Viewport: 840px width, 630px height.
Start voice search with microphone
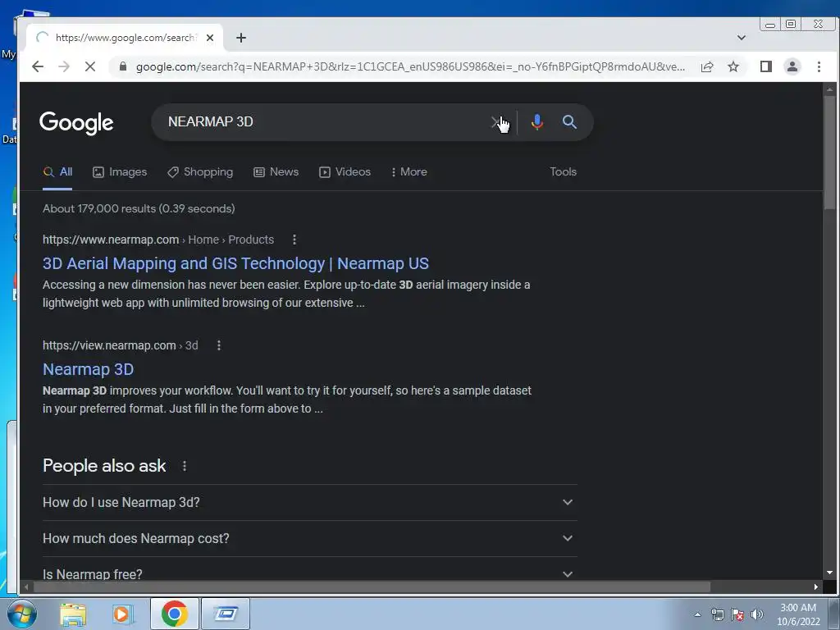[x=536, y=122]
